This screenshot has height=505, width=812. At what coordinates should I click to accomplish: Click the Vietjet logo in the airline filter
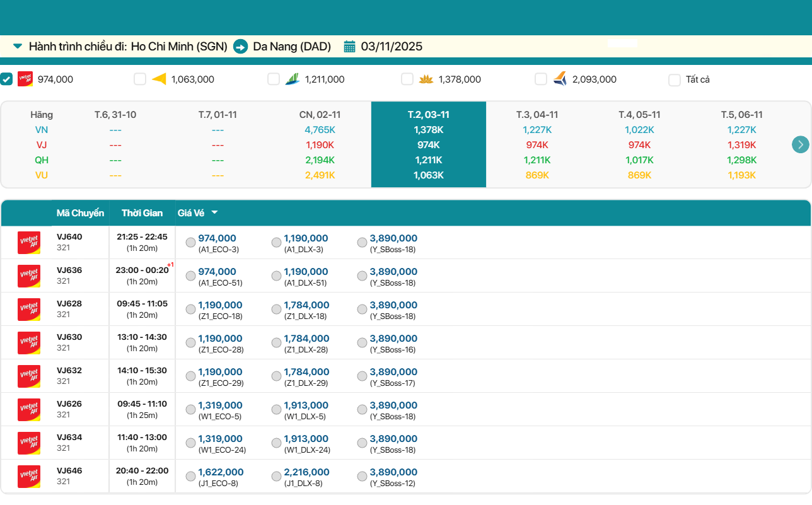pyautogui.click(x=25, y=79)
